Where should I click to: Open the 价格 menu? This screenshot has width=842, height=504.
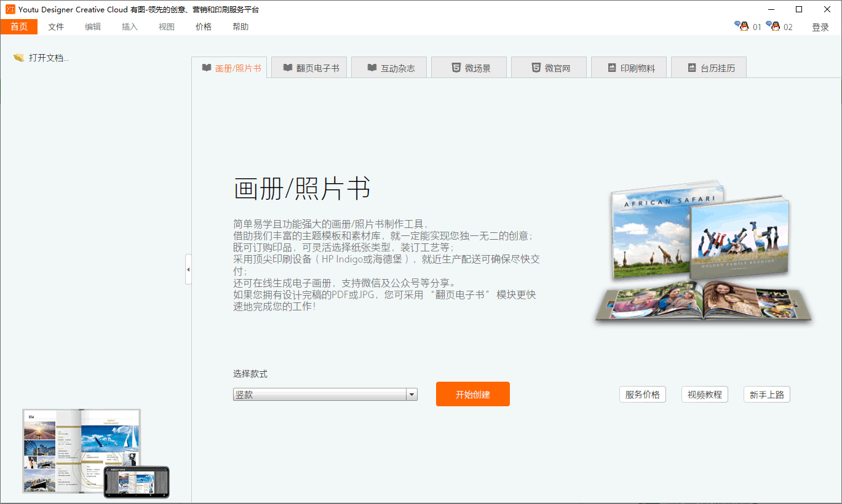[204, 26]
